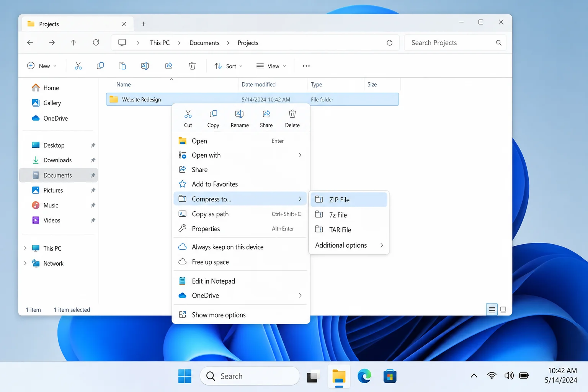This screenshot has width=588, height=392.
Task: Click Rename in the context menu
Action: click(240, 119)
